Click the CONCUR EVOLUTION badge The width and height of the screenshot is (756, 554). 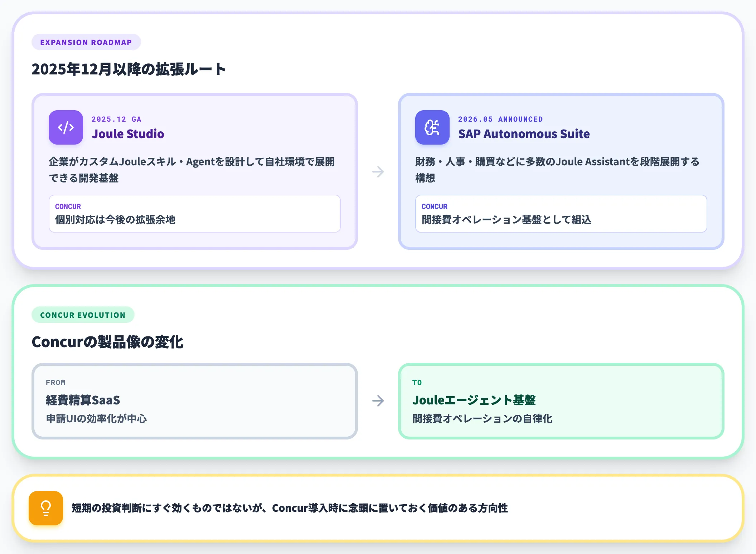[x=83, y=315]
